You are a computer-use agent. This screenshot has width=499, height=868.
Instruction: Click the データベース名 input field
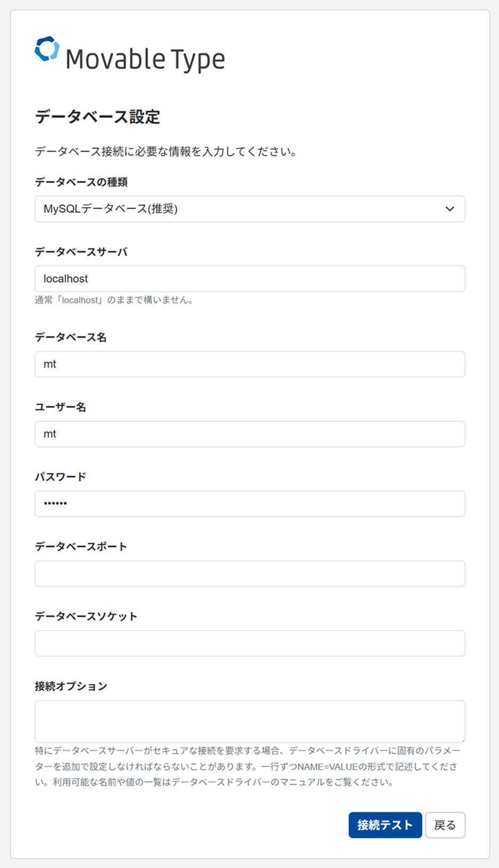pos(249,364)
